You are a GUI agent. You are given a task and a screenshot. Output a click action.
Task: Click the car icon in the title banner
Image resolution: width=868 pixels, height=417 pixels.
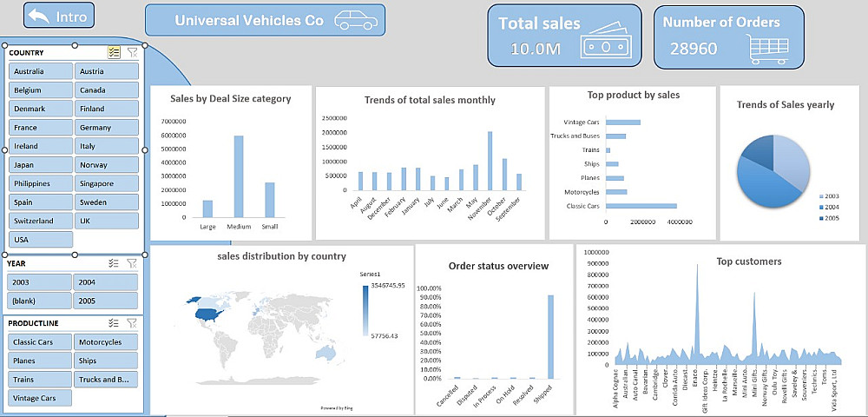(x=356, y=20)
